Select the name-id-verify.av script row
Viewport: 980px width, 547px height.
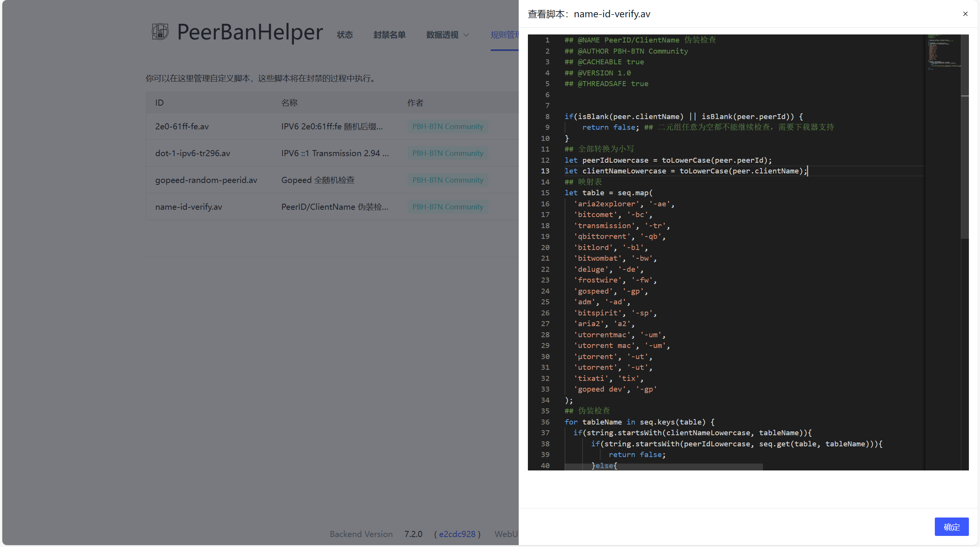[189, 207]
